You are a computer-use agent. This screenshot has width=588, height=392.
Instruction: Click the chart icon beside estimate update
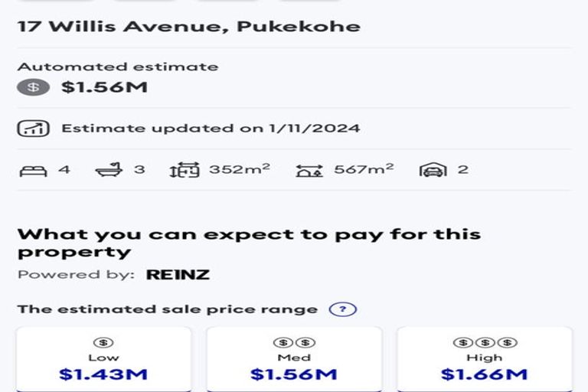[x=34, y=129]
